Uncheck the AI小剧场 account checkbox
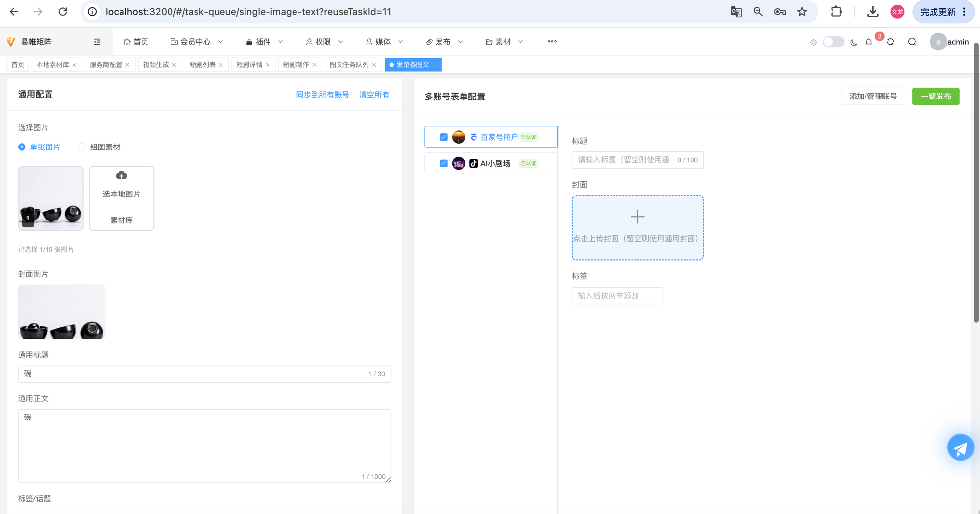This screenshot has height=514, width=980. [443, 163]
